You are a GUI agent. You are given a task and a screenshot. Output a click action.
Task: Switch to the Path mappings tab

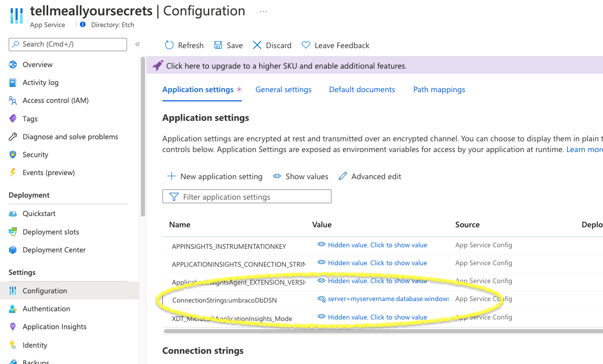(439, 90)
